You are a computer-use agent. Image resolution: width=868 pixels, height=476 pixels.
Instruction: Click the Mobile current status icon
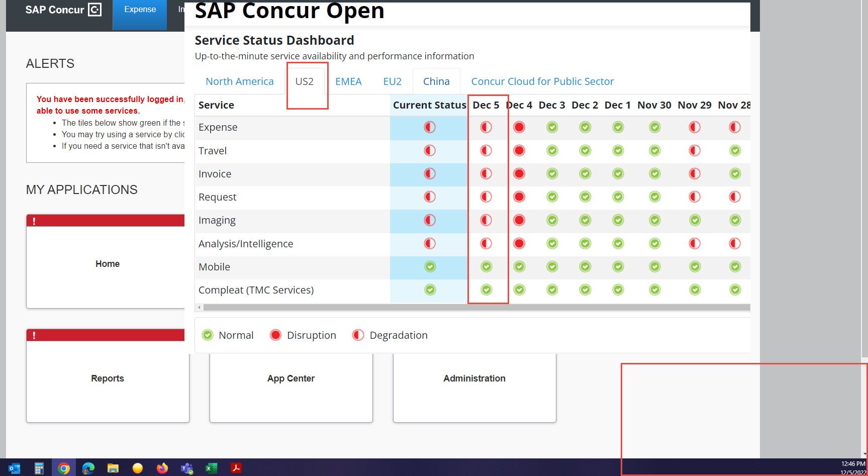click(x=429, y=266)
